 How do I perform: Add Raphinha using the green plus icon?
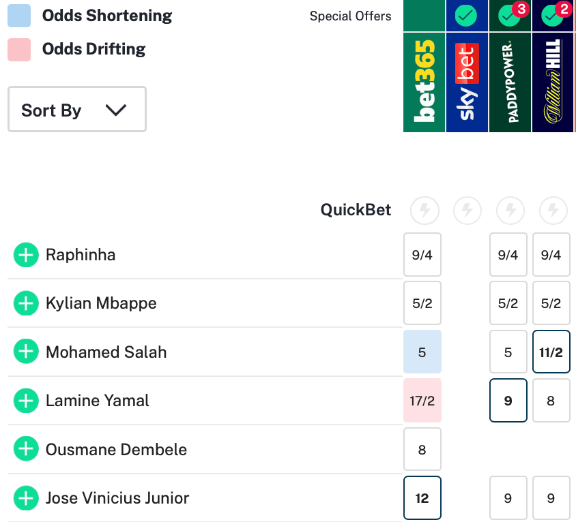click(26, 255)
